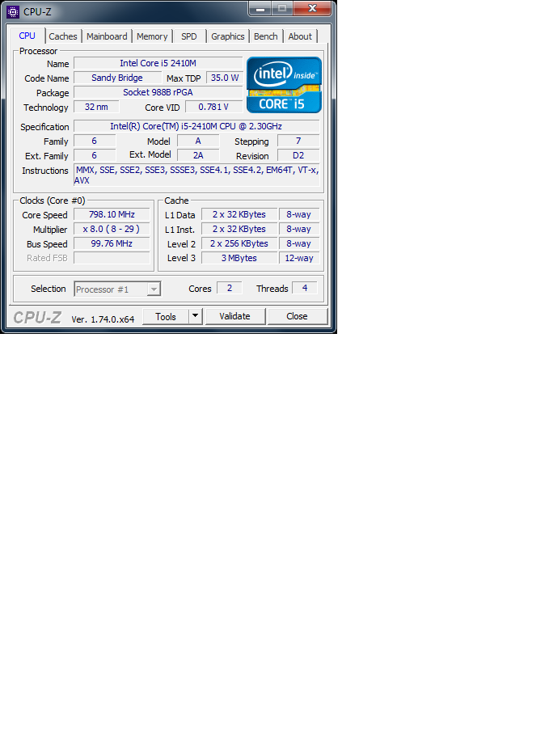The height and width of the screenshot is (756, 549).
Task: Switch to the Caches tab
Action: [x=62, y=36]
